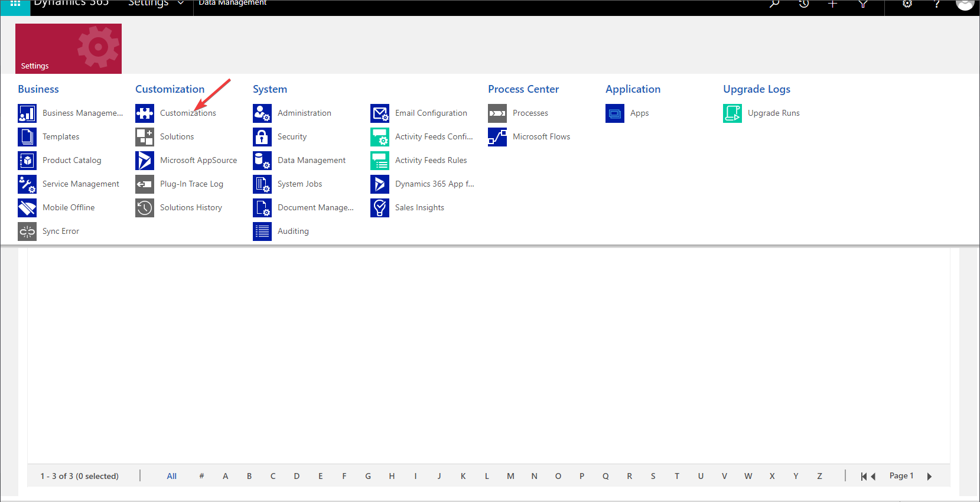The width and height of the screenshot is (980, 502).
Task: Click the Customization section heading
Action: click(170, 89)
